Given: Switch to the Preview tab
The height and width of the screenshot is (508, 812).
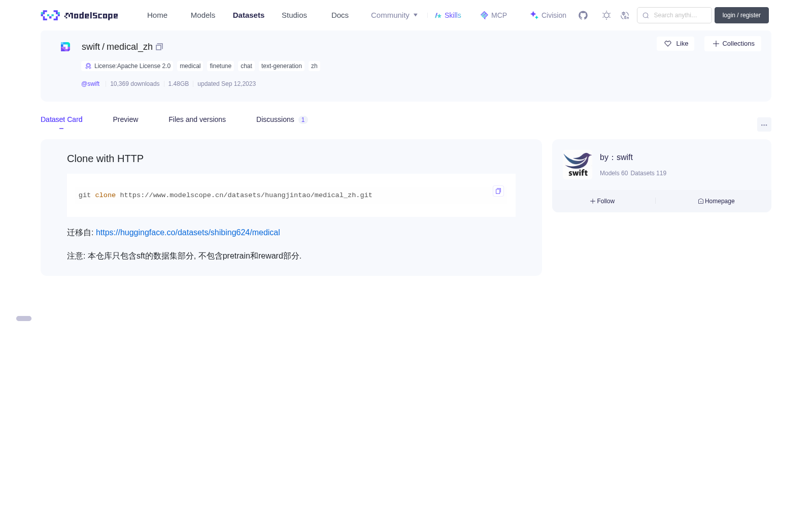Looking at the screenshot, I should (x=125, y=119).
